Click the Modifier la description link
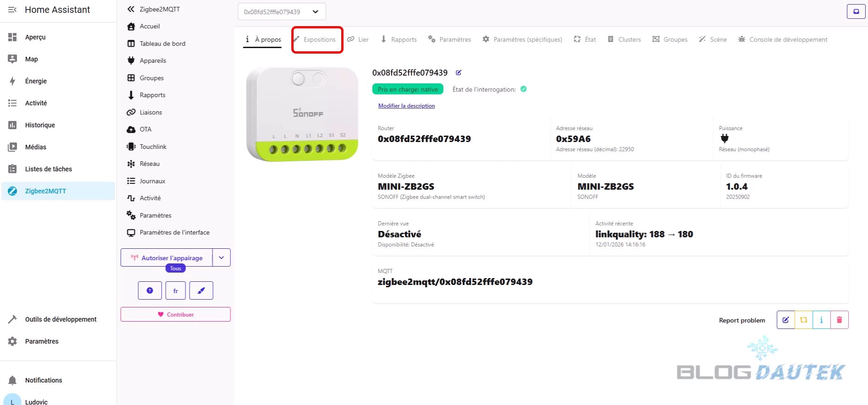Viewport: 868px width, 405px height. click(406, 106)
